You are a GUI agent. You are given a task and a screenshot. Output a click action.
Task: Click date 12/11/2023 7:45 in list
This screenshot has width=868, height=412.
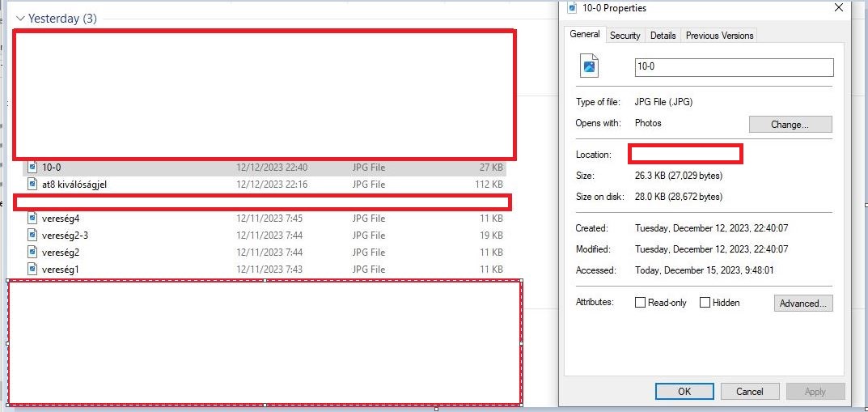coord(269,219)
